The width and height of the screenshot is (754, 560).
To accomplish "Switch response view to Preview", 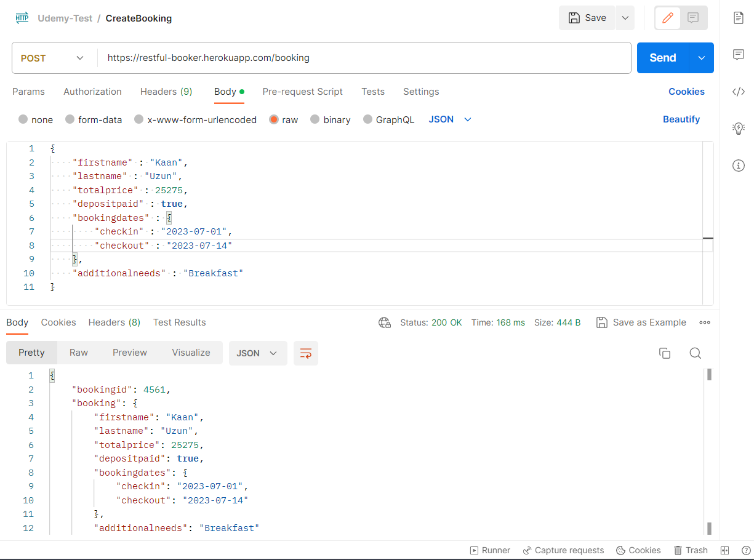I will [x=130, y=353].
